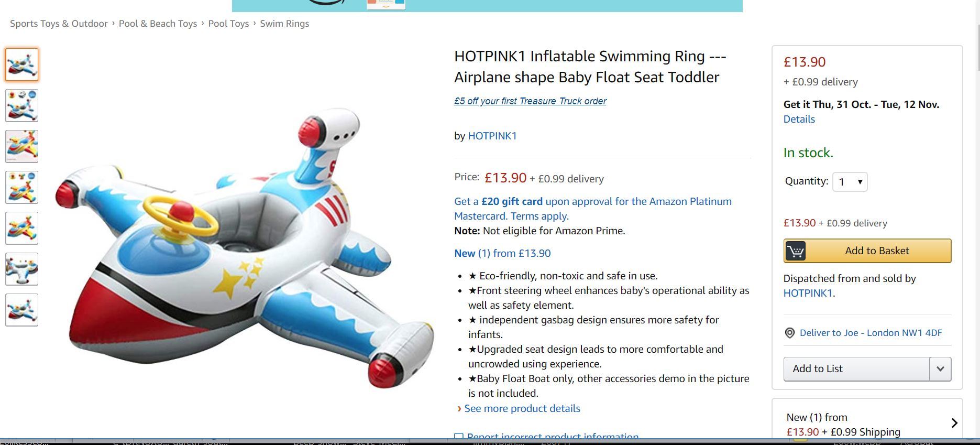Screen dimensions: 980x445
Task: Go to Swim Rings breadcrumb
Action: tap(284, 24)
